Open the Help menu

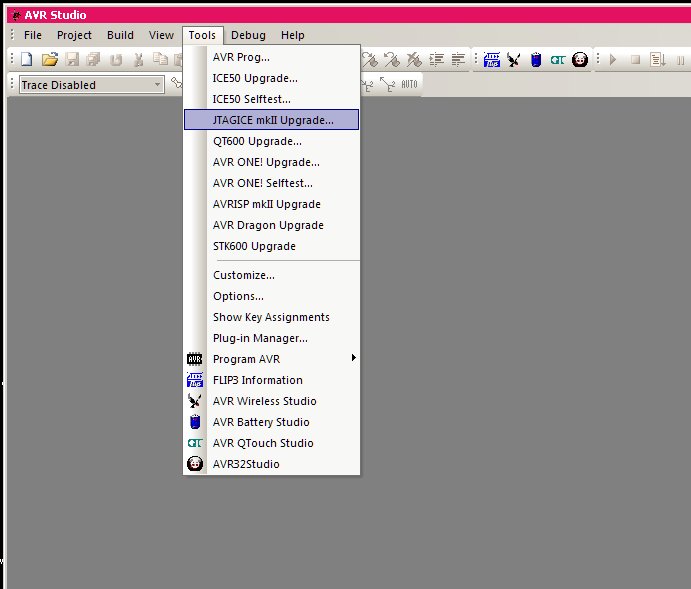click(x=293, y=35)
